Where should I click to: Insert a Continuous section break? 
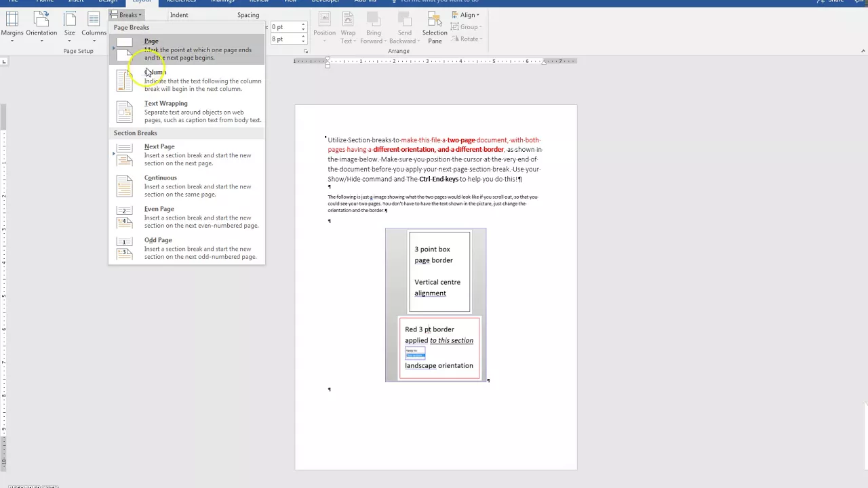coord(186,186)
